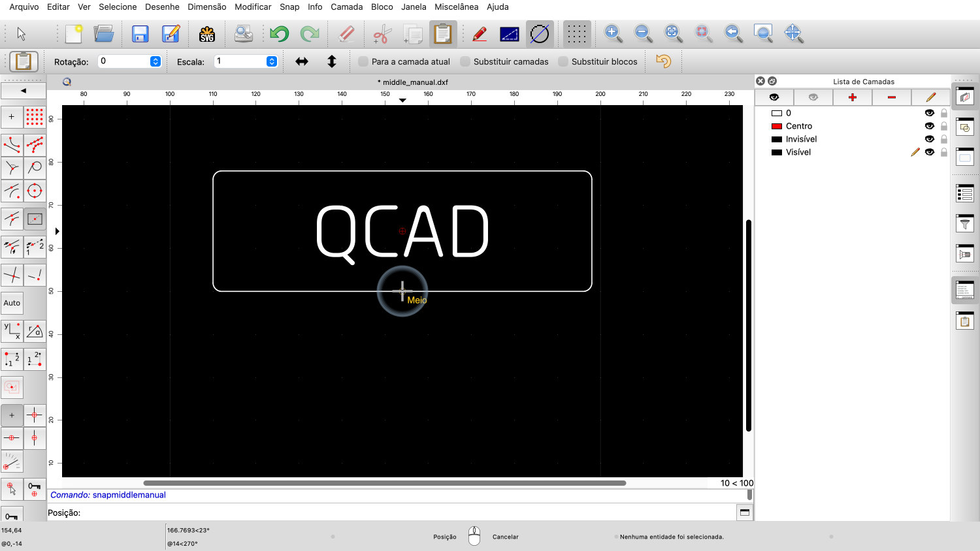This screenshot has height=551, width=980.
Task: Toggle visibility of Centro layer
Action: 930,126
